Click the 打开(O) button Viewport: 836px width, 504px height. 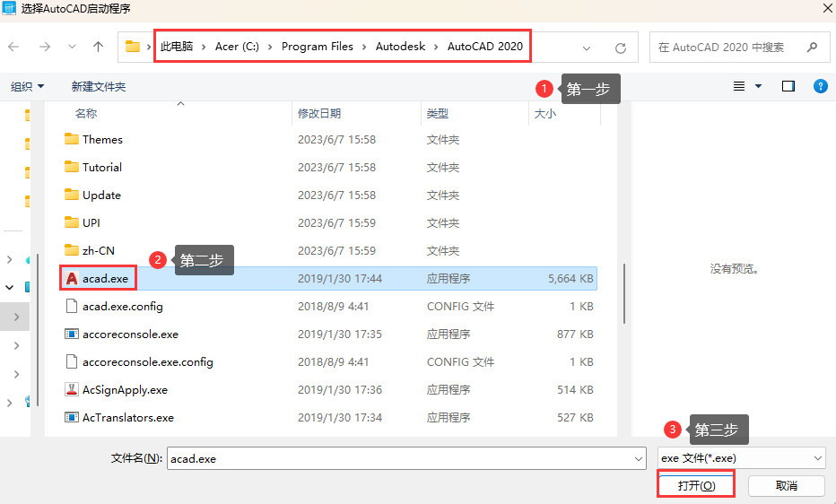pyautogui.click(x=696, y=485)
